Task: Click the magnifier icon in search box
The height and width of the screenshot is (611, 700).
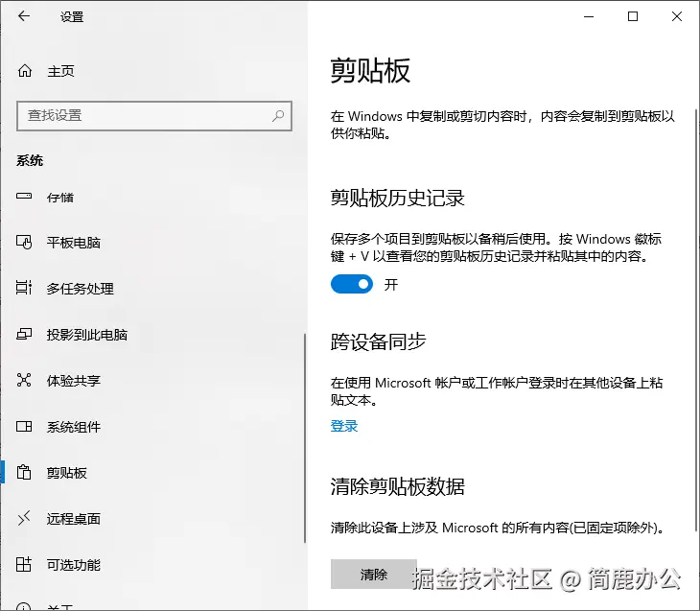Action: point(278,116)
